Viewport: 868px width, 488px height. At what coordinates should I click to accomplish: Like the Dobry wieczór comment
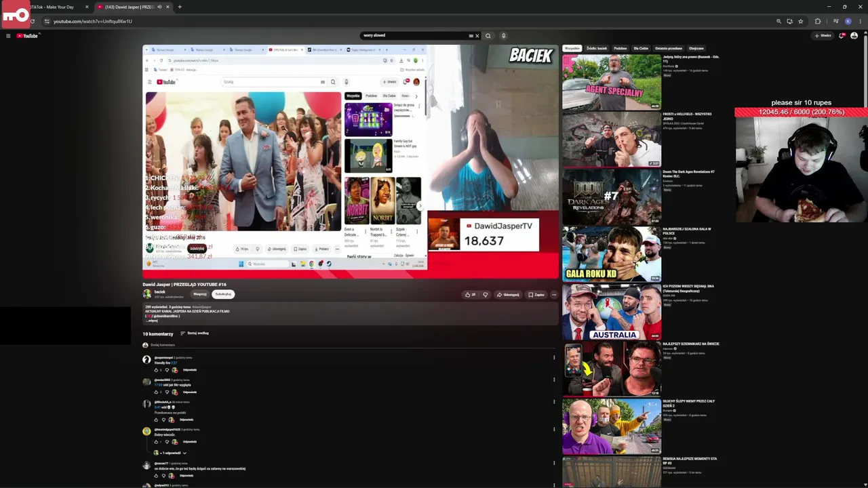click(x=157, y=442)
